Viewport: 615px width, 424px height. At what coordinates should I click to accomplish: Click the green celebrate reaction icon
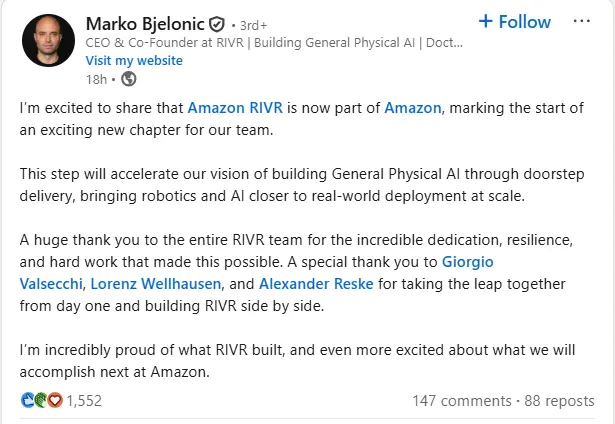click(41, 400)
